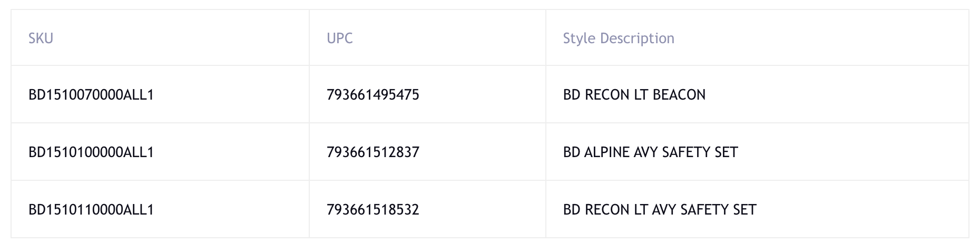980x252 pixels.
Task: Click the UPC column header
Action: 339,38
